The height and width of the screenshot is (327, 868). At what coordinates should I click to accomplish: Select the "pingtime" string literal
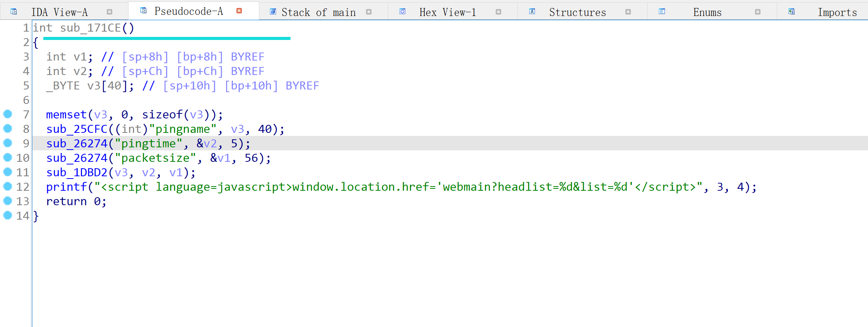[148, 144]
